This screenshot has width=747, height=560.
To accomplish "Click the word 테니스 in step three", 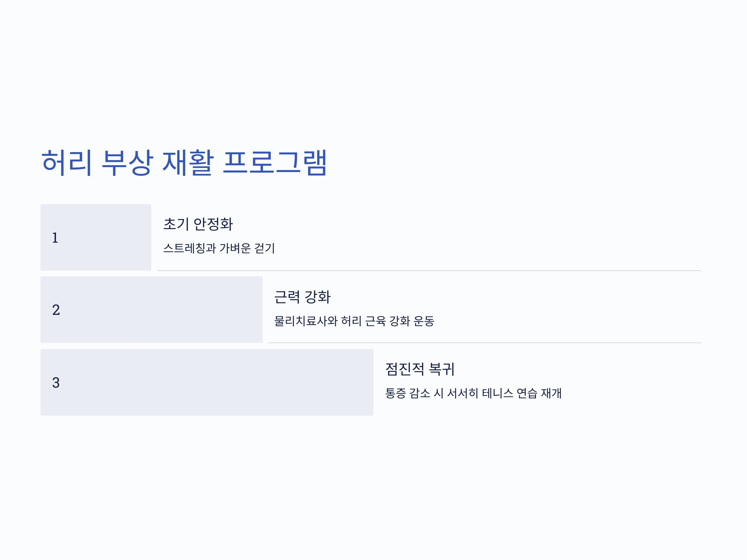I will tap(498, 393).
